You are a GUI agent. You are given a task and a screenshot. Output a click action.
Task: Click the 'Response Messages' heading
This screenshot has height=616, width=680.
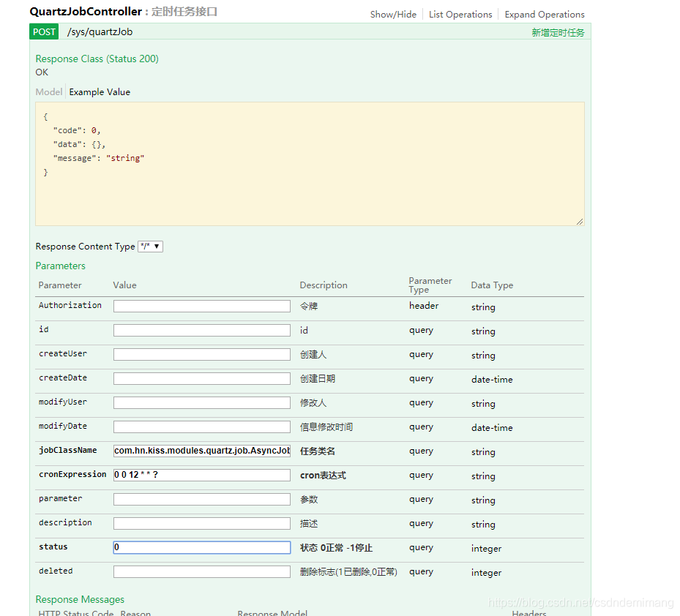pyautogui.click(x=80, y=599)
